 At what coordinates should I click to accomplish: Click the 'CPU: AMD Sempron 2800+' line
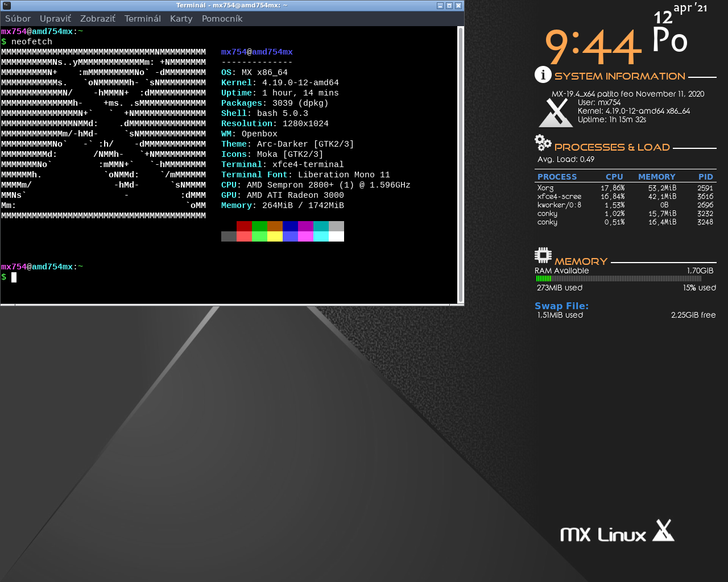click(316, 185)
